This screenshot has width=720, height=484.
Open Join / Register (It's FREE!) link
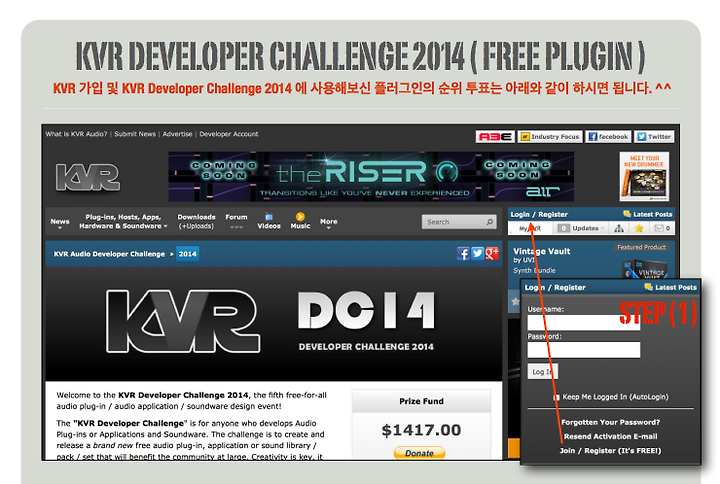pos(610,450)
